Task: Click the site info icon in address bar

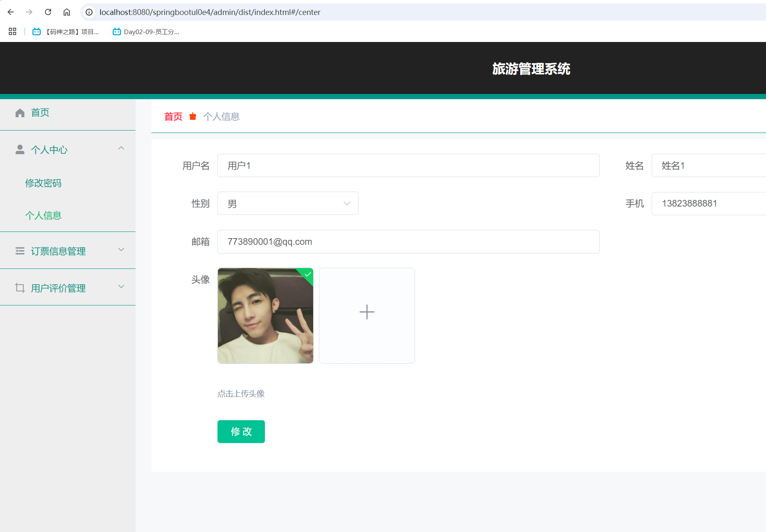Action: tap(89, 12)
